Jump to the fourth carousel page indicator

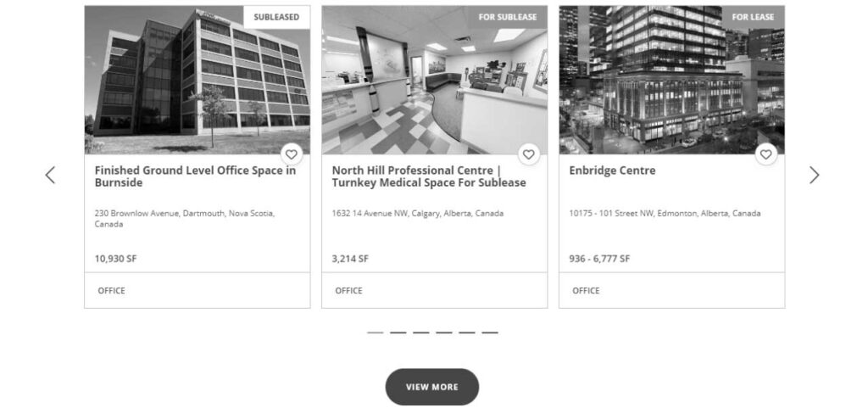pyautogui.click(x=444, y=332)
